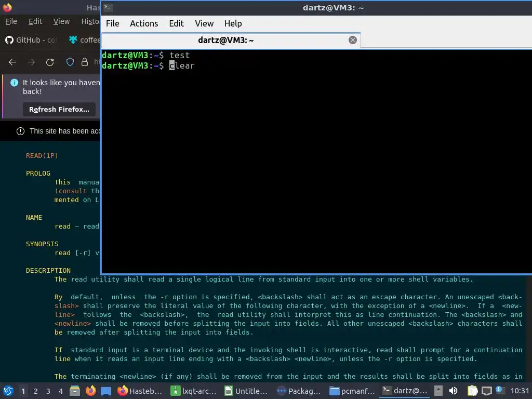This screenshot has width=532, height=399.
Task: Switch to the coffee tab in Firefox
Action: pos(84,40)
